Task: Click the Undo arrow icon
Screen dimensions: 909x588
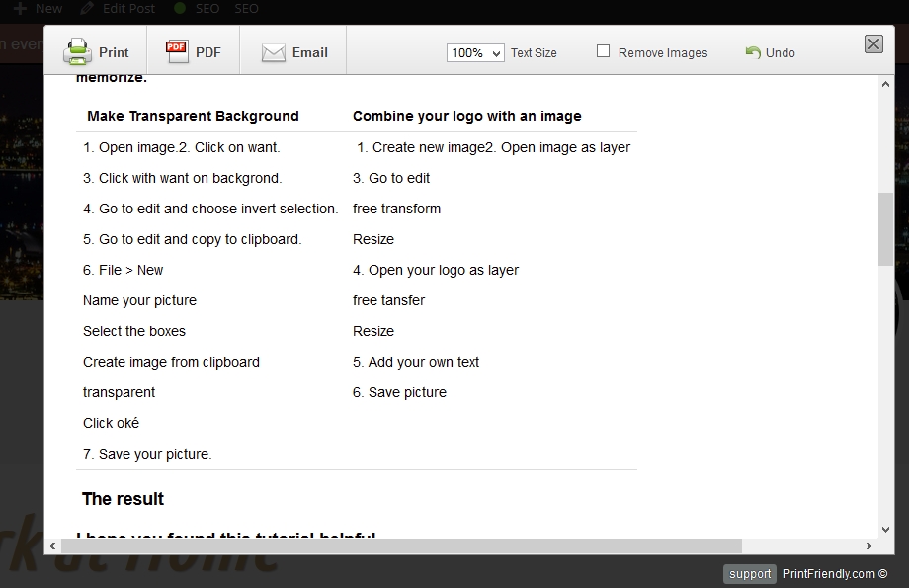Action: [x=754, y=51]
